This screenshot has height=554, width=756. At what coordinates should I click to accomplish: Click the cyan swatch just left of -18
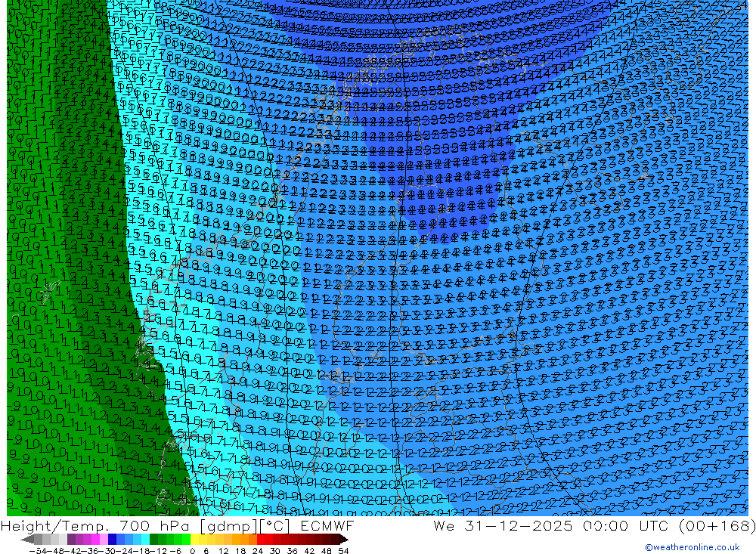[x=145, y=540]
